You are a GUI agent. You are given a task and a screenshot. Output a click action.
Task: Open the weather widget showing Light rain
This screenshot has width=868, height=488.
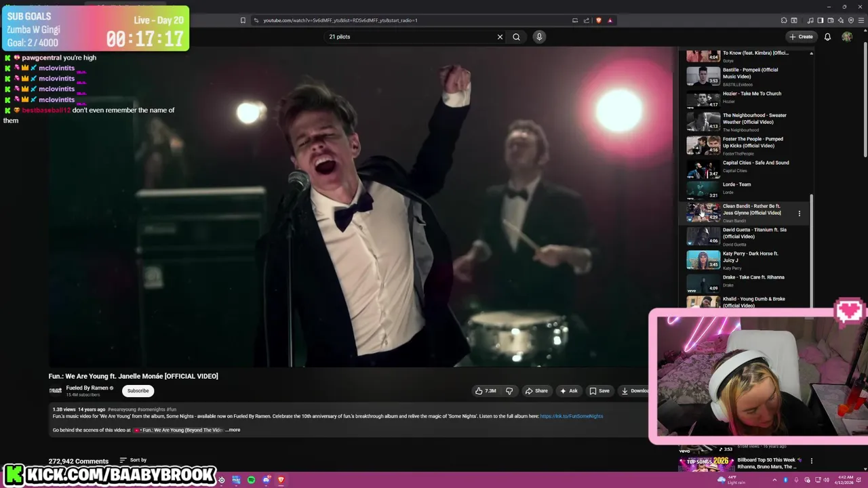click(x=731, y=480)
